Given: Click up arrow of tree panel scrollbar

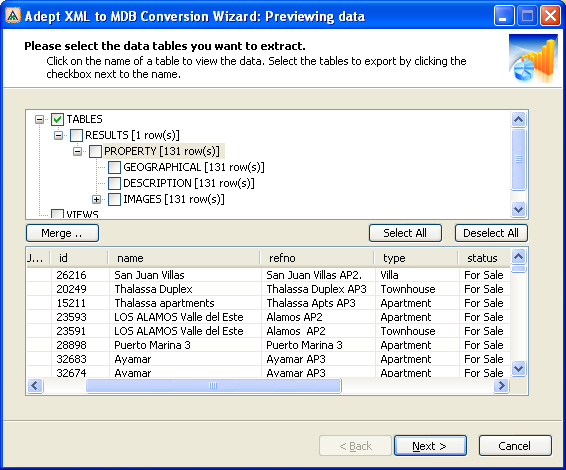Looking at the screenshot, I should (519, 119).
